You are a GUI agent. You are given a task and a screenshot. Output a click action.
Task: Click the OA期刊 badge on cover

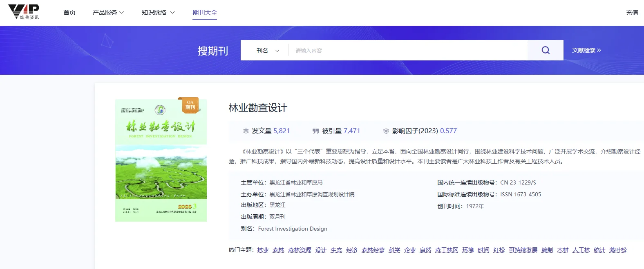pyautogui.click(x=190, y=105)
